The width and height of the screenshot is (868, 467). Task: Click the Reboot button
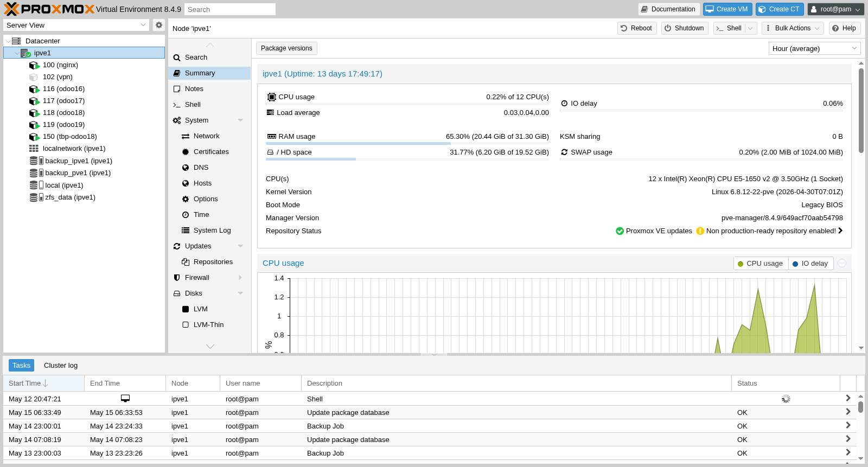tap(637, 28)
